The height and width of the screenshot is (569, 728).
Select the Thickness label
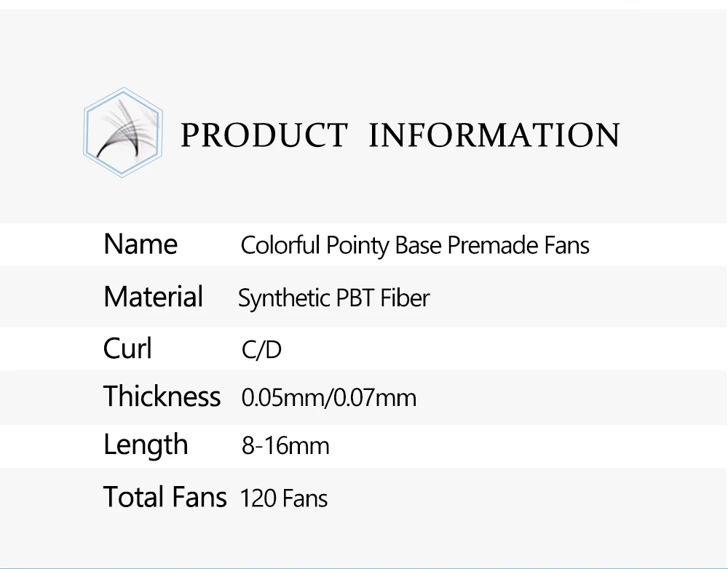tap(162, 396)
